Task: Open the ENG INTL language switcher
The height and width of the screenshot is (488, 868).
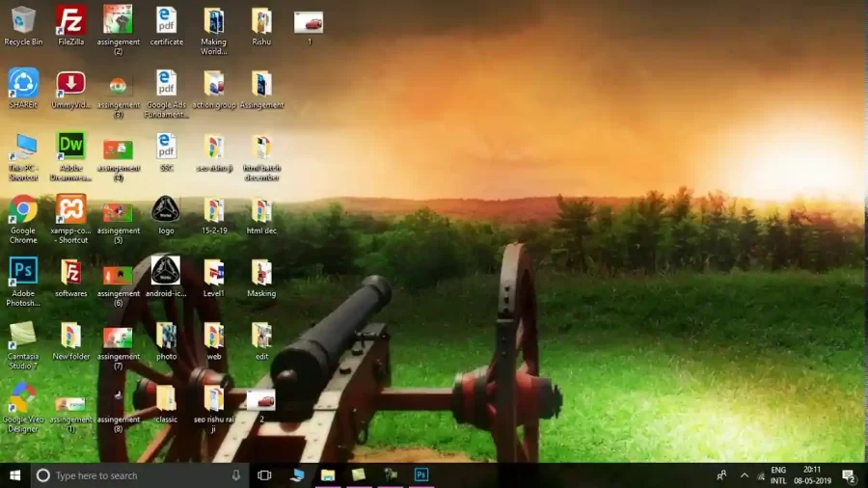Action: (x=777, y=475)
